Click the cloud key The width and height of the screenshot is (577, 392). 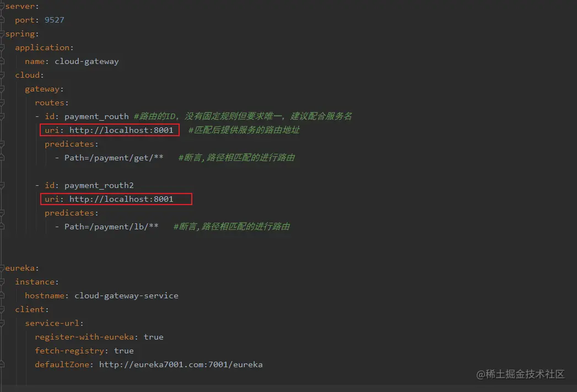[27, 75]
